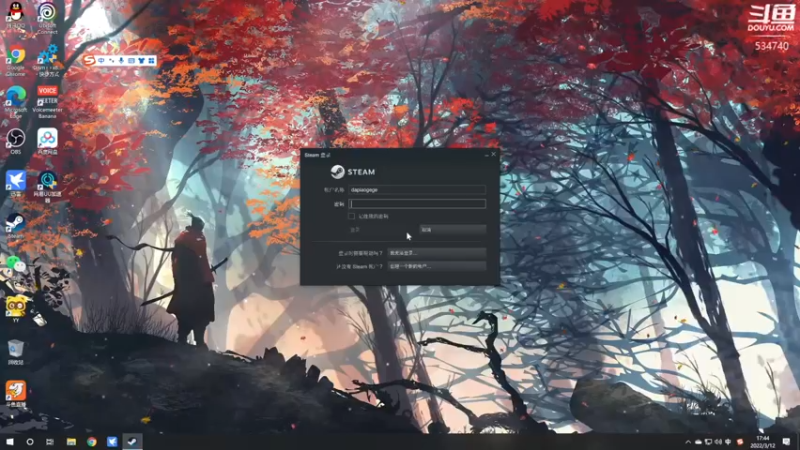Open Task View on the taskbar
Screen dimensions: 800x450
50,442
